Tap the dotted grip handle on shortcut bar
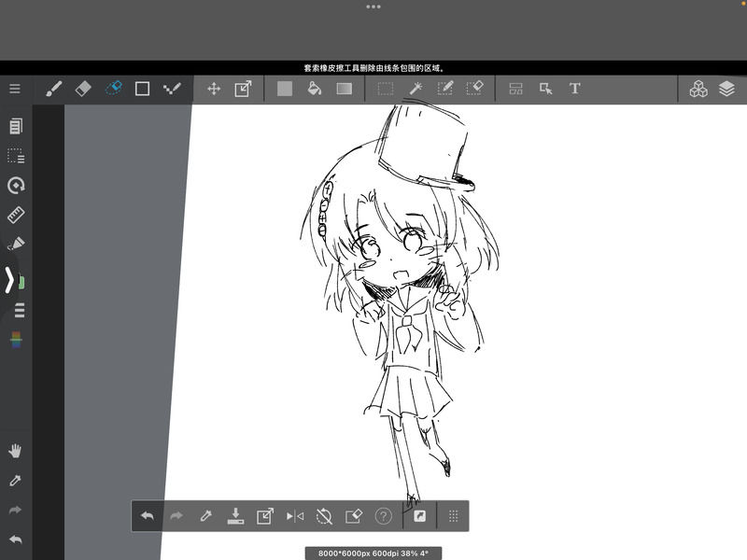Screen dimensions: 747x560 (x=453, y=516)
